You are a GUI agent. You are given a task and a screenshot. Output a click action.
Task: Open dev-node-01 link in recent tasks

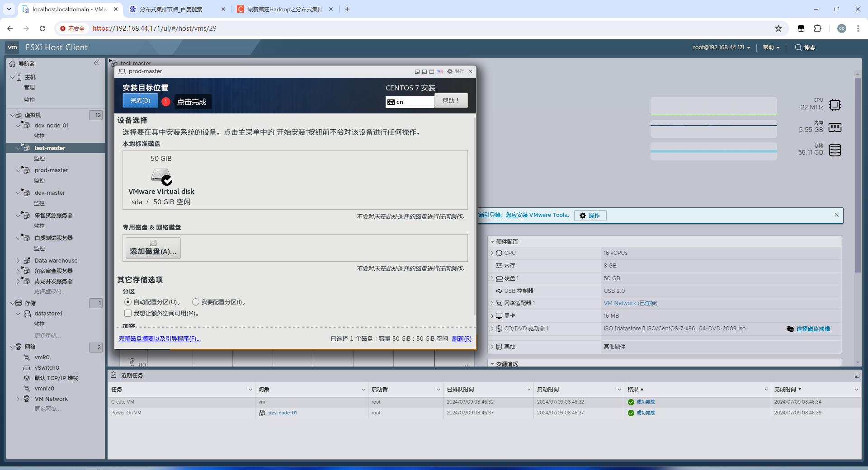pyautogui.click(x=283, y=413)
